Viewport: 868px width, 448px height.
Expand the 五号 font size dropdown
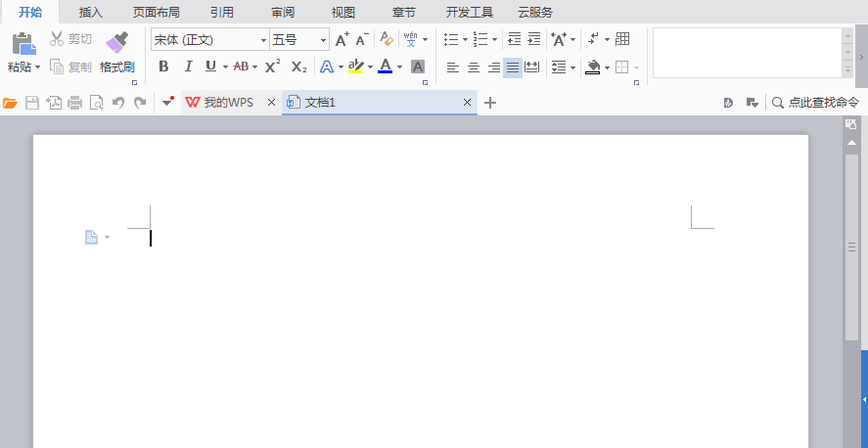323,40
